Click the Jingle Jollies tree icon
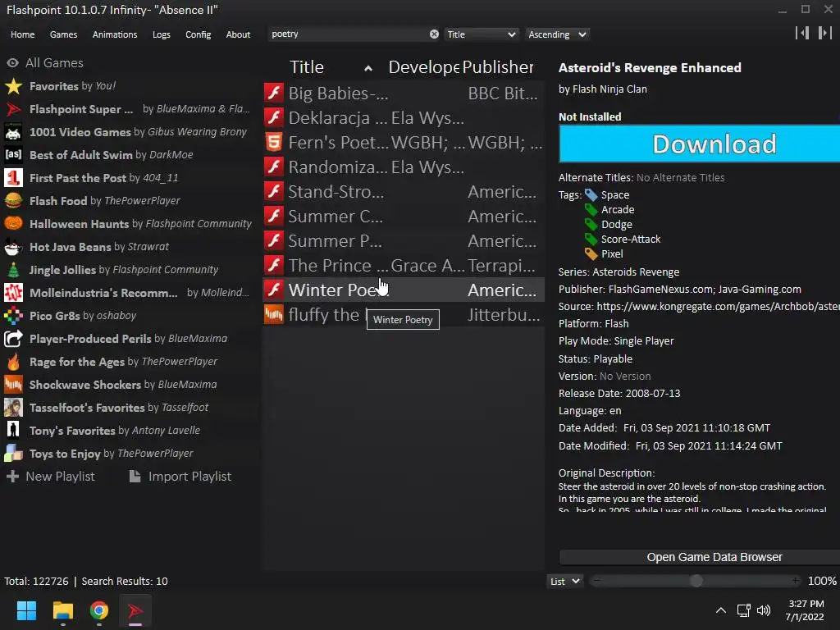The image size is (840, 630). click(13, 269)
